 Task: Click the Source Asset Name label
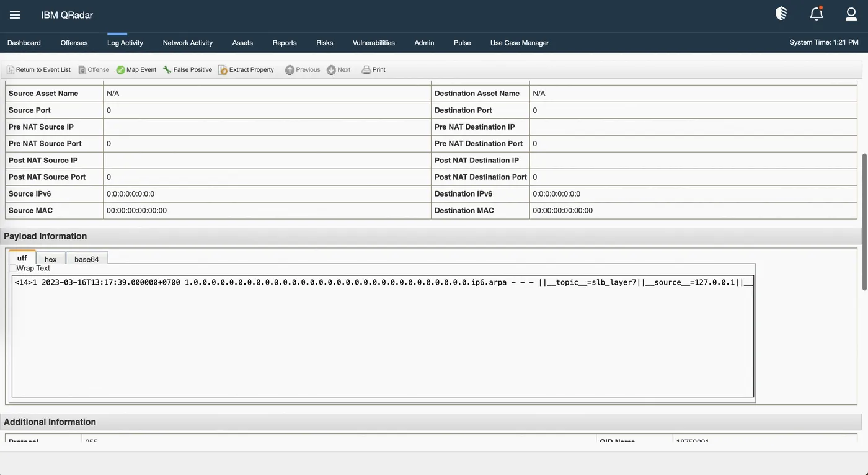tap(43, 94)
